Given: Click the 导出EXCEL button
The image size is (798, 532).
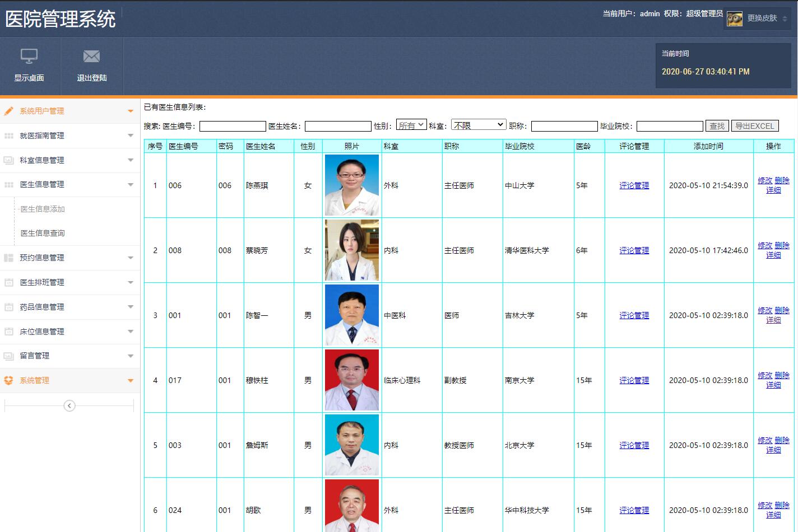Looking at the screenshot, I should 754,125.
